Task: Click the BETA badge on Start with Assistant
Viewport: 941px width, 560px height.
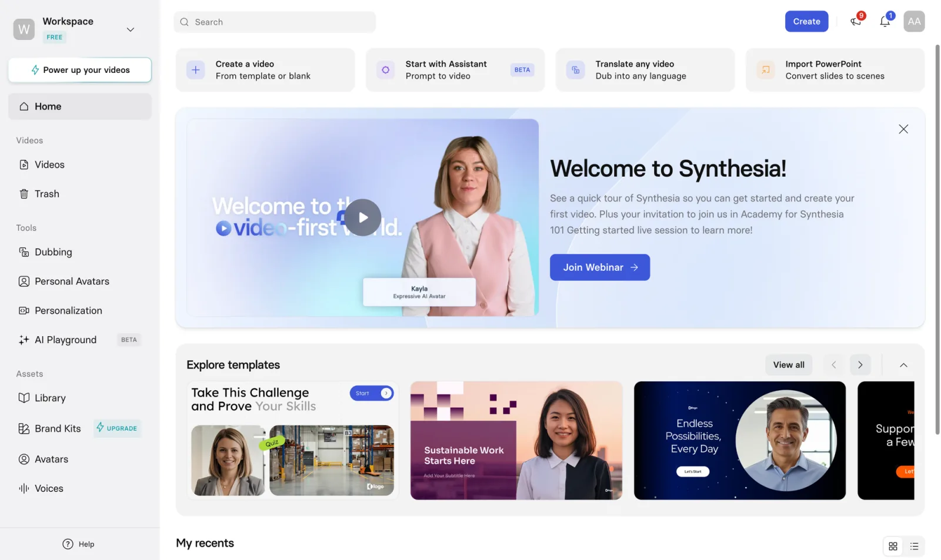Action: tap(522, 70)
